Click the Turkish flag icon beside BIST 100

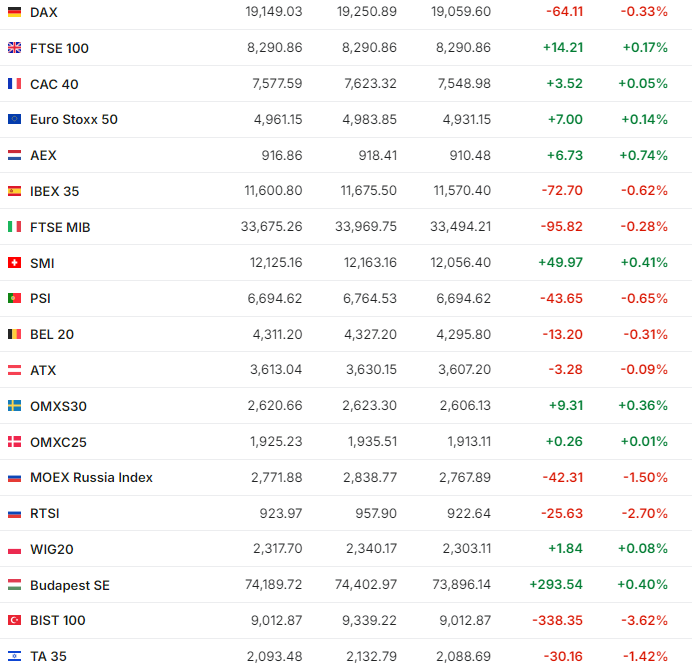pyautogui.click(x=14, y=621)
